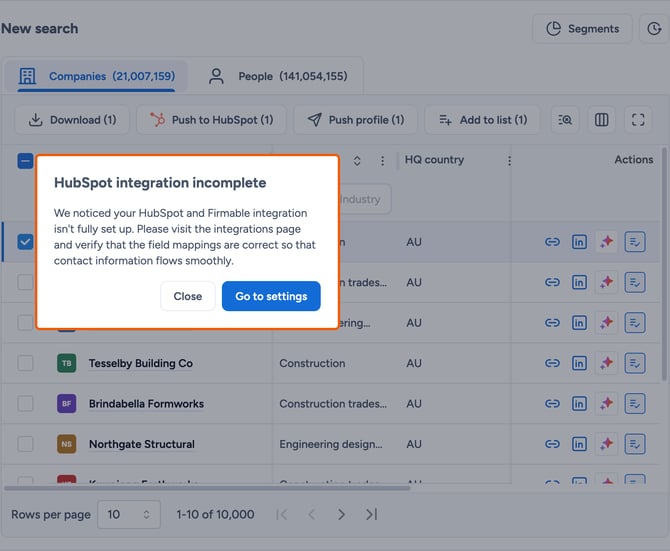Image resolution: width=670 pixels, height=551 pixels.
Task: Open Northgate Structural LinkedIn
Action: click(579, 444)
